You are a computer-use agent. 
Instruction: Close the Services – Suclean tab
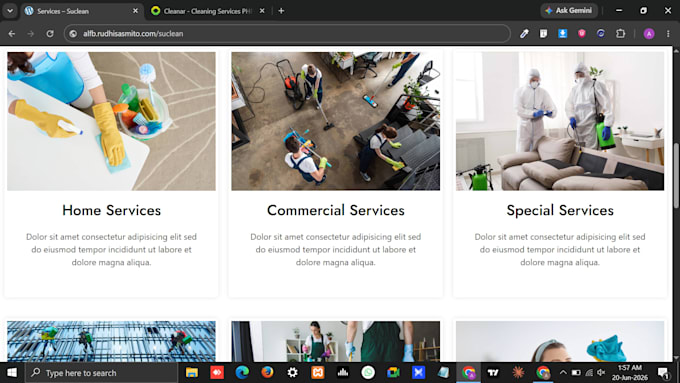(x=135, y=11)
